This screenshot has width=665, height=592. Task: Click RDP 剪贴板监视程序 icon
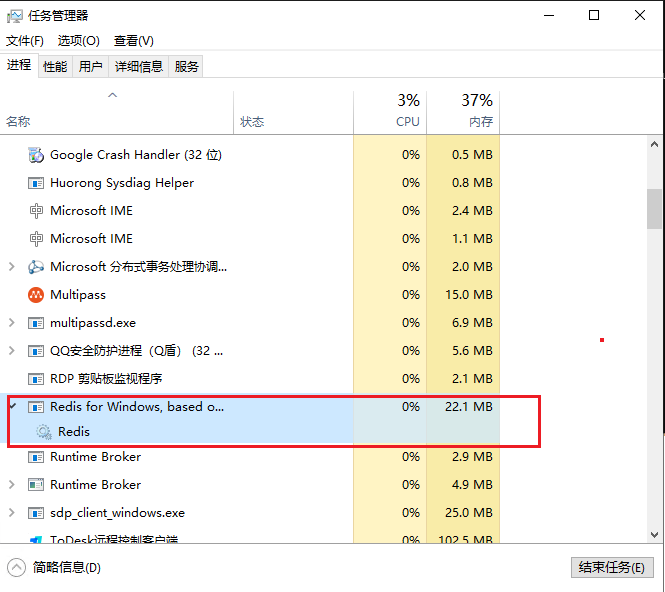[36, 379]
